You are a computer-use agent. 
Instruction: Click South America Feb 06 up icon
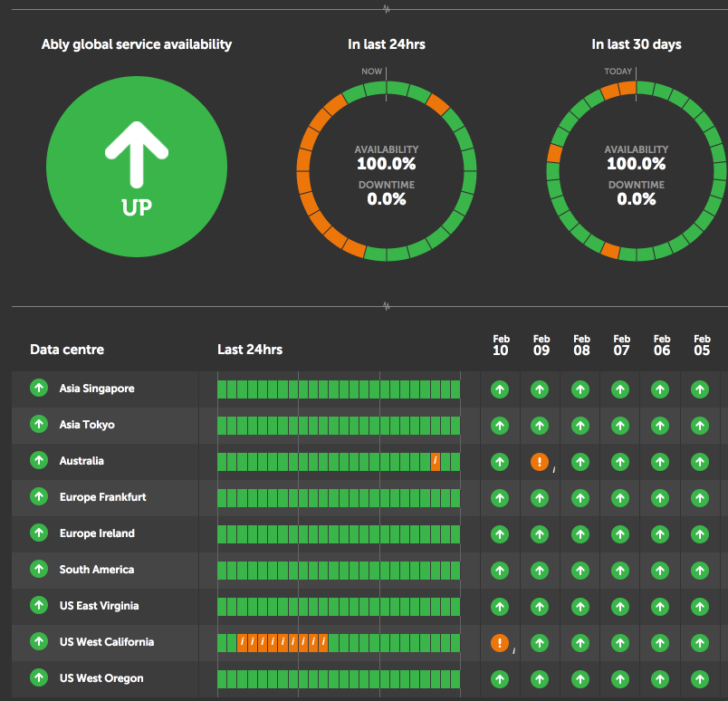tap(660, 571)
